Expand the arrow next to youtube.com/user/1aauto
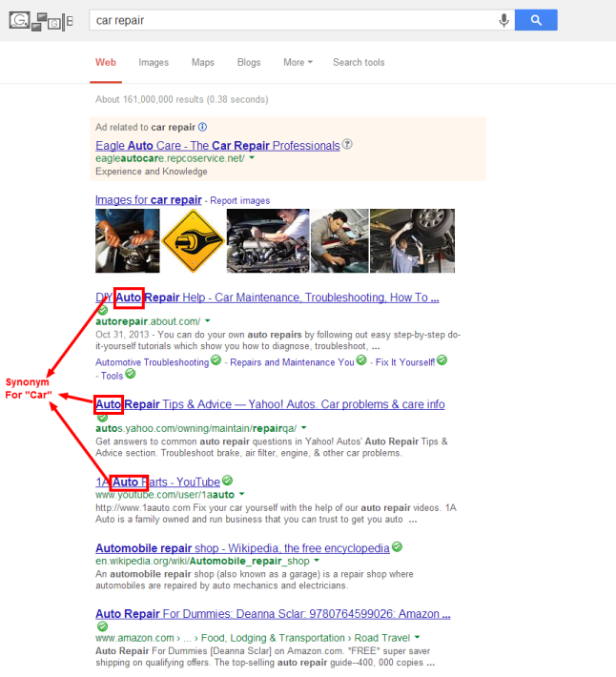616x677 pixels. click(242, 494)
